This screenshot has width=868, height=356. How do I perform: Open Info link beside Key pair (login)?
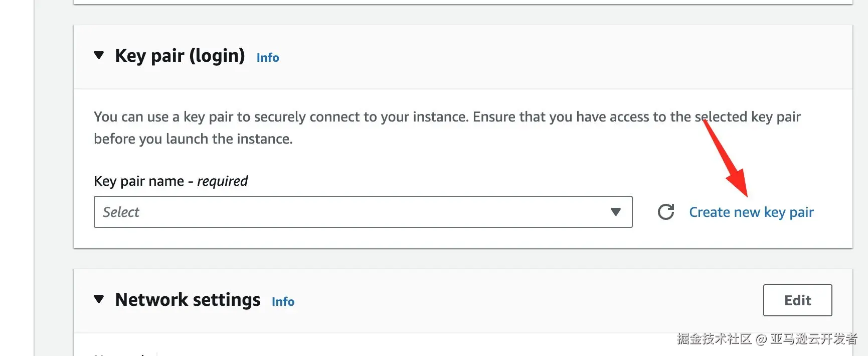(x=268, y=58)
